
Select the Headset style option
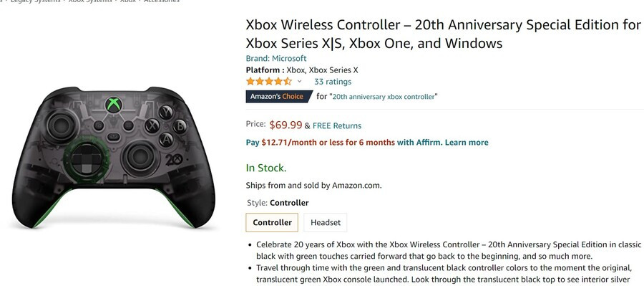[326, 223]
